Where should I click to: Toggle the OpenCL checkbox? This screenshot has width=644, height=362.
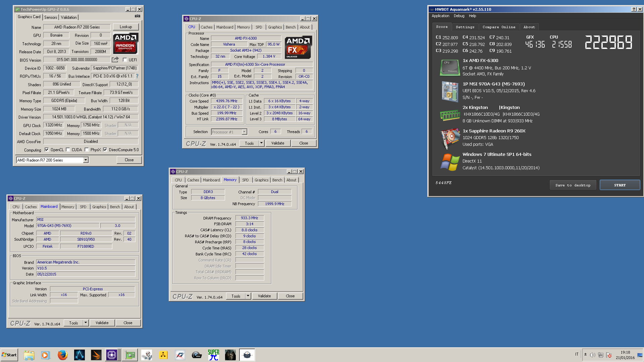47,150
